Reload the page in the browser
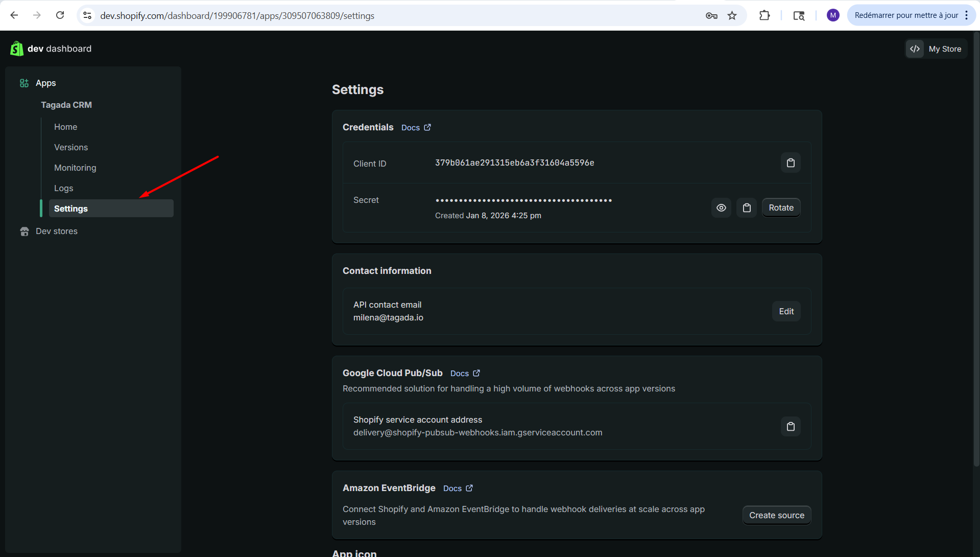The image size is (980, 557). tap(60, 15)
